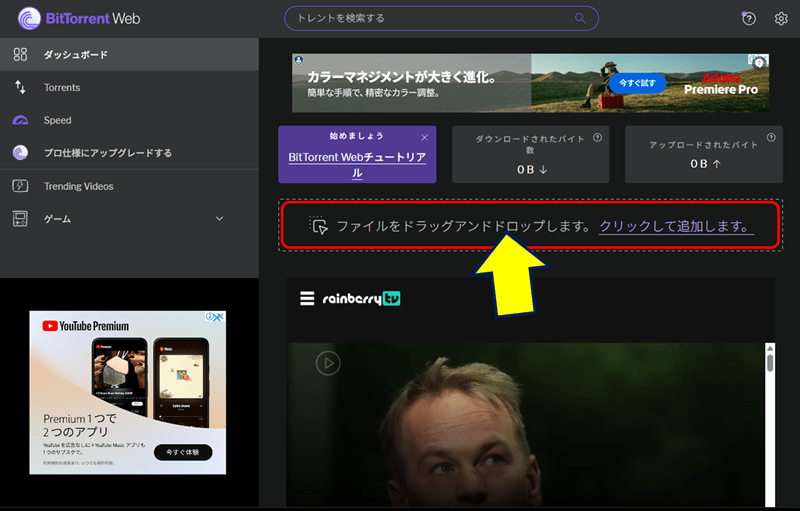Click the Torrents up-down arrows icon

pos(20,87)
